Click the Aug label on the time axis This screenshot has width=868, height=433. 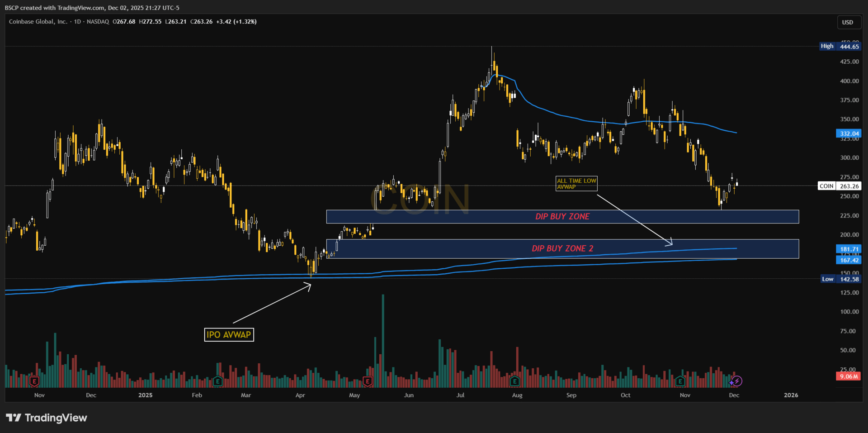tap(517, 395)
